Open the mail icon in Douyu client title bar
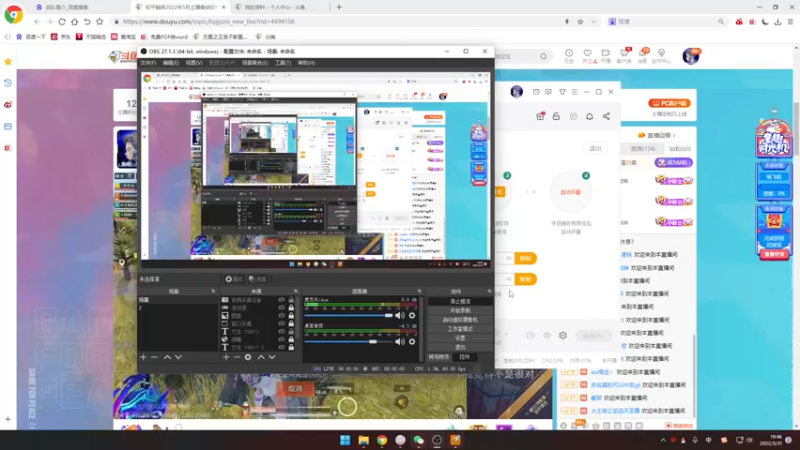 [x=536, y=92]
